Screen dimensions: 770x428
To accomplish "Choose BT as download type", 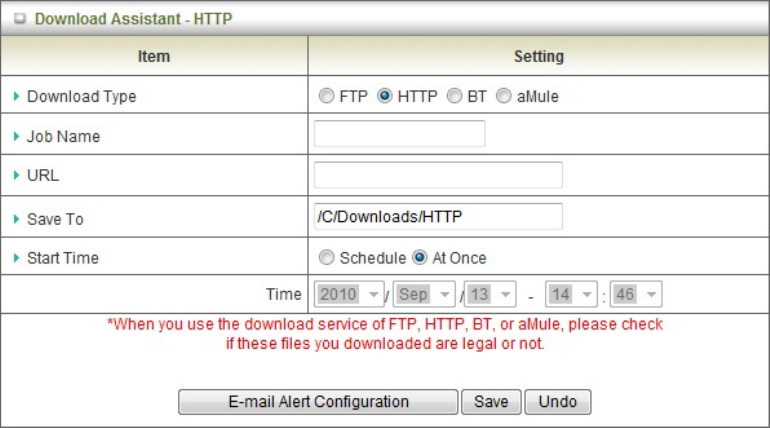I will click(x=454, y=97).
